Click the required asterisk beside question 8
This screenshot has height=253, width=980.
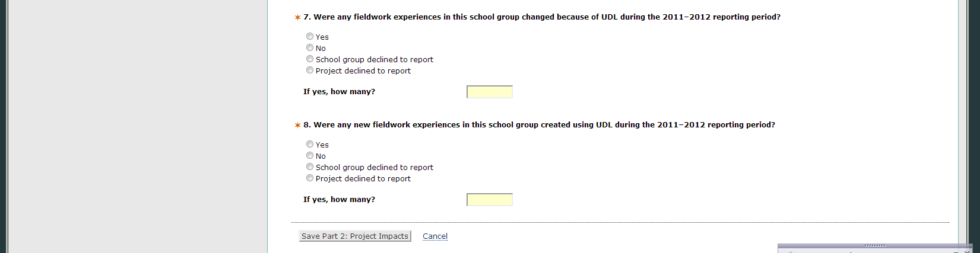pyautogui.click(x=298, y=125)
